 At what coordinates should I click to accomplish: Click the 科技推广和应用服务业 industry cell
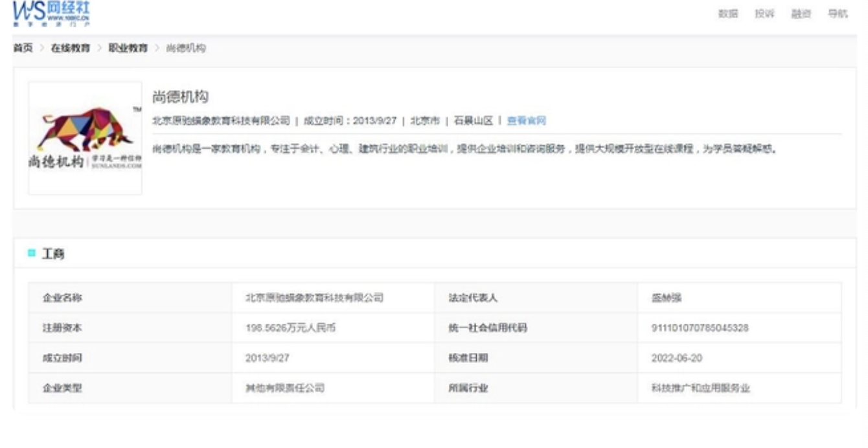click(x=700, y=388)
